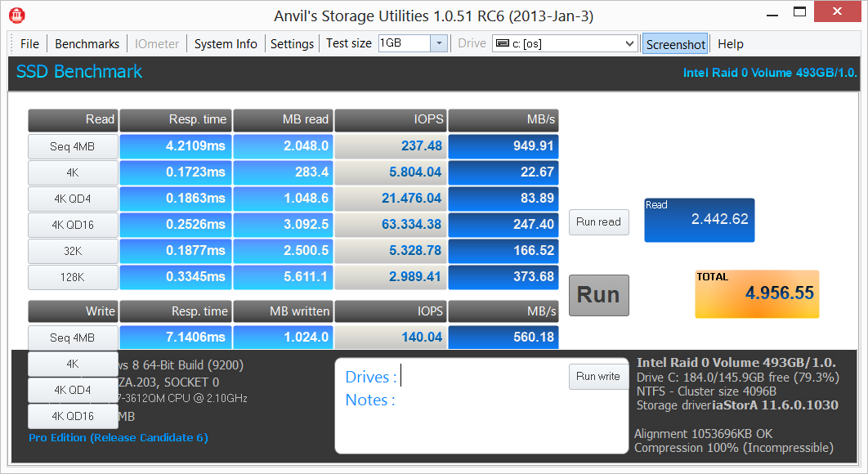Viewport: 868px width, 474px height.
Task: Click the Run read button
Action: tap(599, 222)
